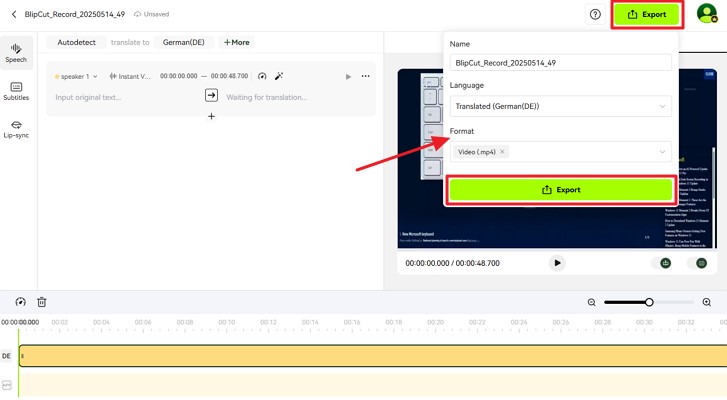Play the video preview
Image resolution: width=727 pixels, height=400 pixels.
click(x=557, y=263)
